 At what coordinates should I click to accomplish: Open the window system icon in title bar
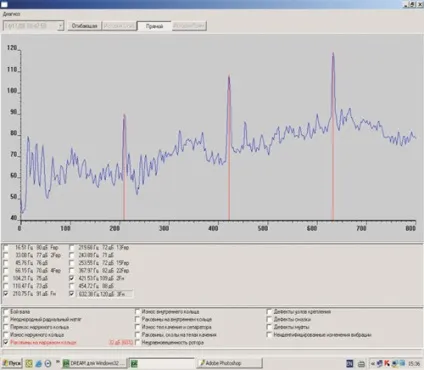pyautogui.click(x=4, y=4)
